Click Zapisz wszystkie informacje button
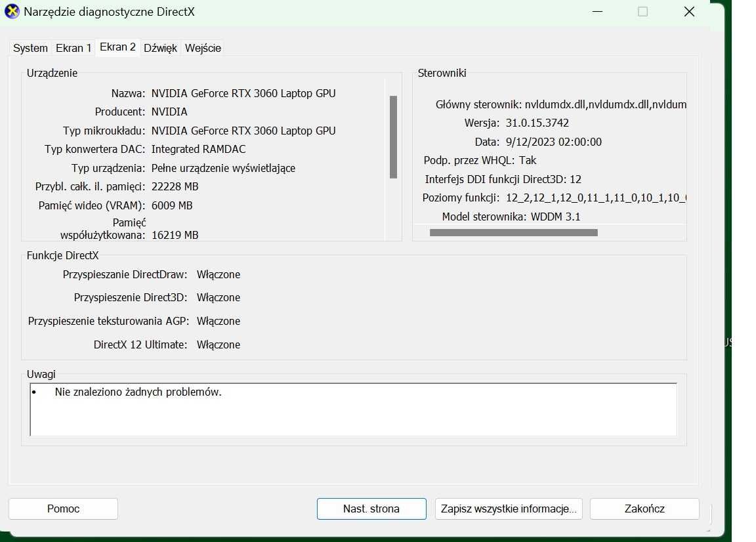 pyautogui.click(x=509, y=509)
